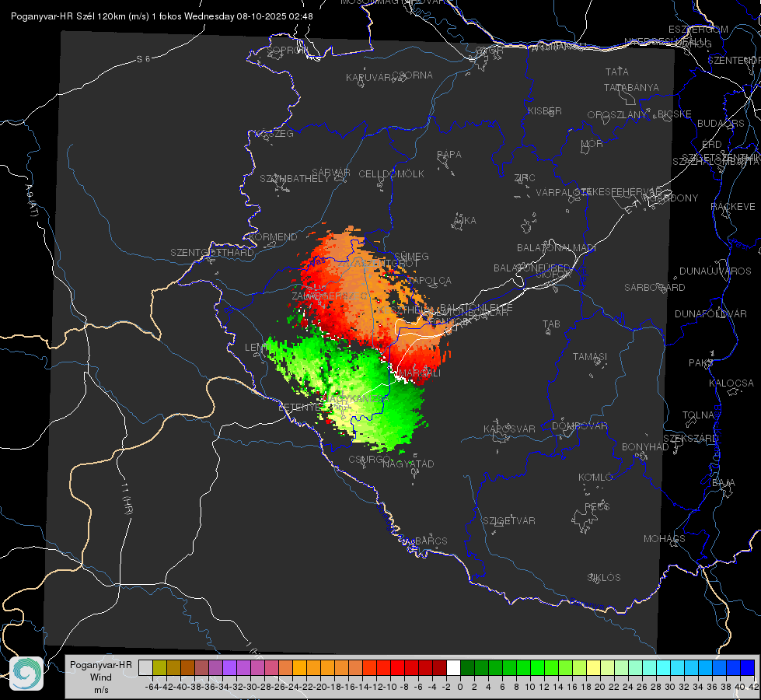Click the DOMBOVAR city label
The width and height of the screenshot is (761, 700).
[579, 426]
